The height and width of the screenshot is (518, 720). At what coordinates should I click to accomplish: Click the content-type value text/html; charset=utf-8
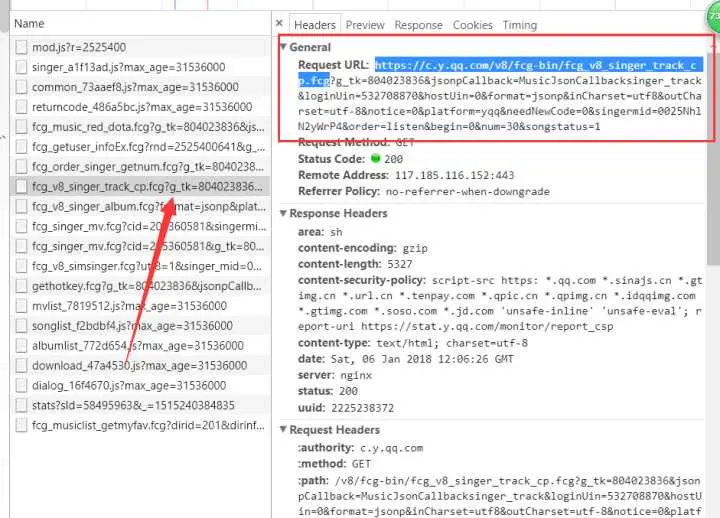click(x=452, y=343)
